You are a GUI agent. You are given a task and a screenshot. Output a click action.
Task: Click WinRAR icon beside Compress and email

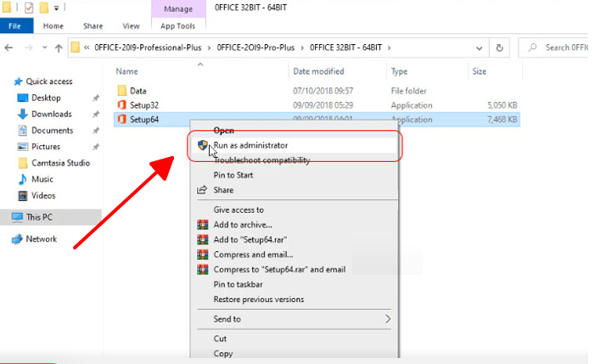click(203, 255)
